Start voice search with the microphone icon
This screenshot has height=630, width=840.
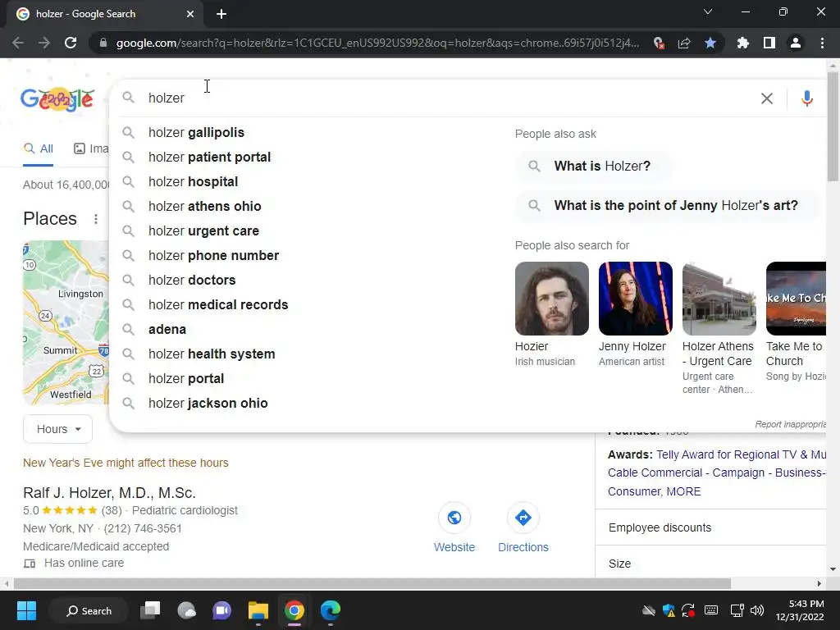click(x=807, y=98)
